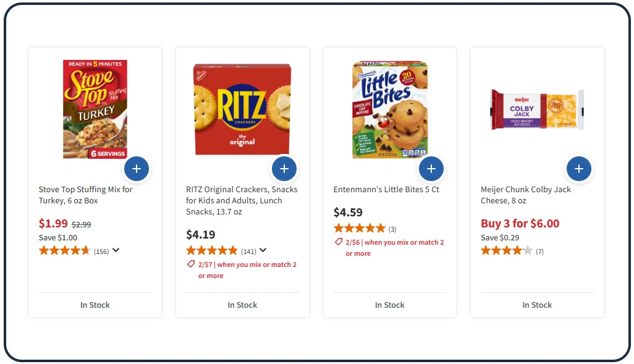The image size is (634, 364).
Task: Click Meijer Colby Jack star rating
Action: point(506,251)
